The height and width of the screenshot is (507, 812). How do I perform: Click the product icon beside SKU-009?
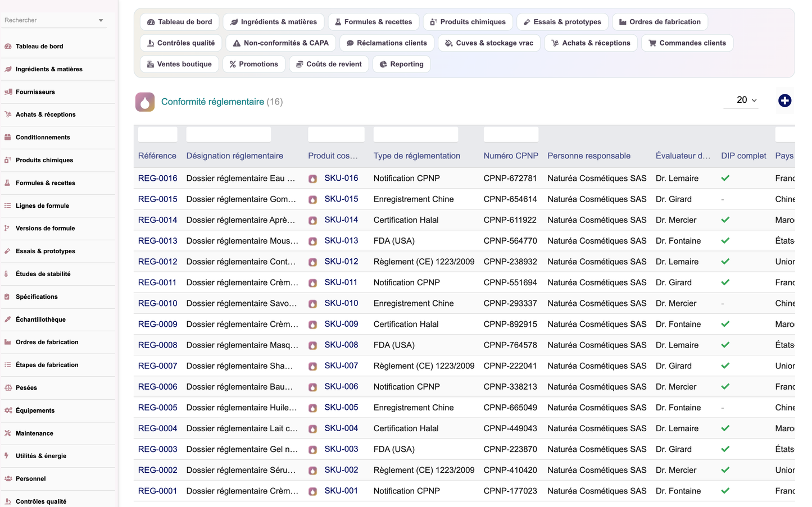click(313, 325)
